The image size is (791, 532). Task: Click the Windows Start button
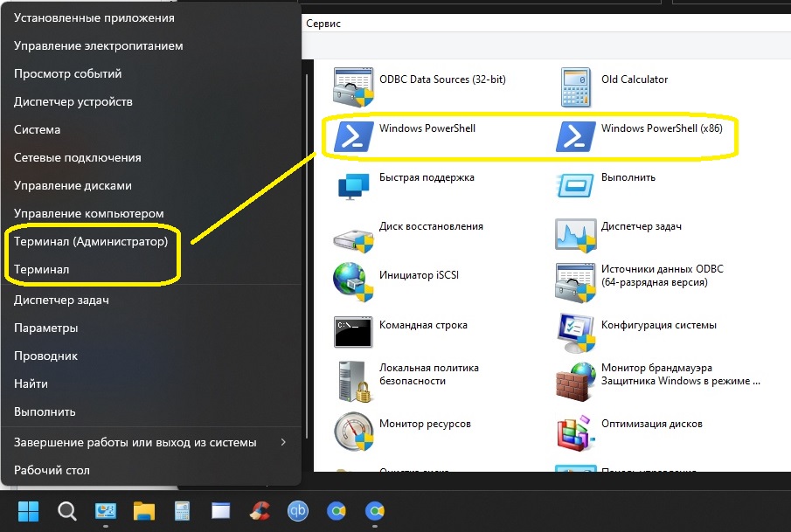(28, 511)
